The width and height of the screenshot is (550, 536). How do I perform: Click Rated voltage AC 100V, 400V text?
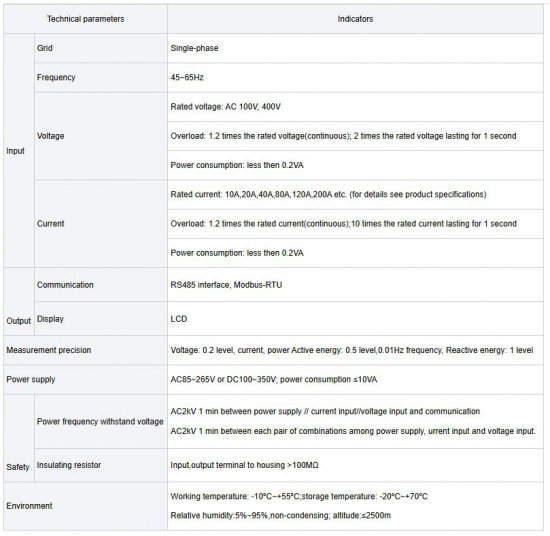point(226,107)
